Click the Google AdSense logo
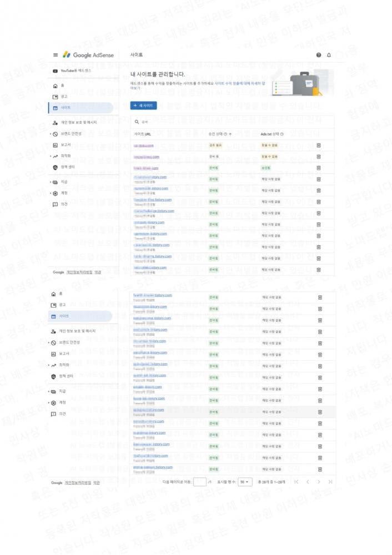The height and width of the screenshot is (555, 392). 88,55
